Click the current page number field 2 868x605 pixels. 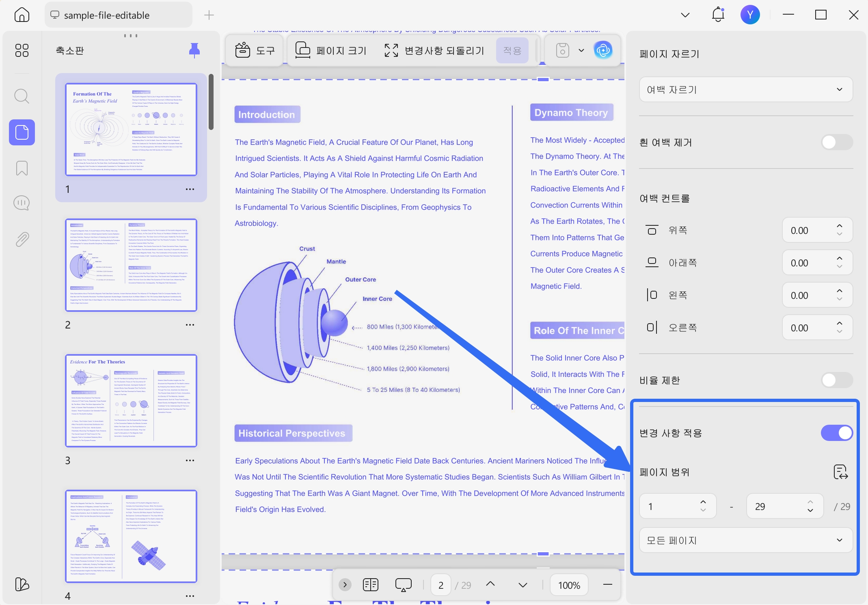441,585
